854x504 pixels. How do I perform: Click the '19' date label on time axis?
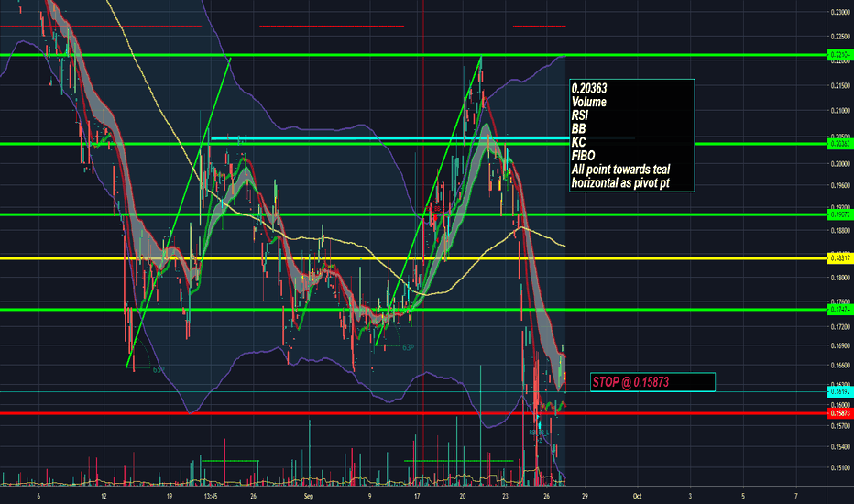tap(170, 497)
